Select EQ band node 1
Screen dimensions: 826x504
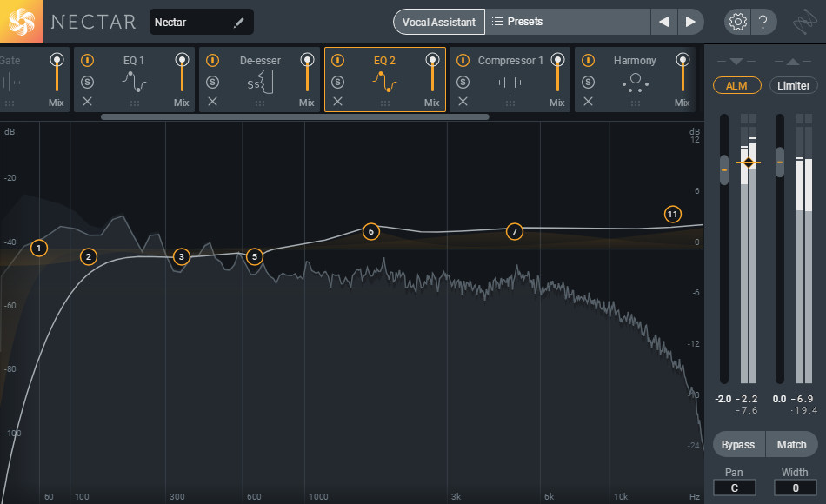[x=38, y=248]
